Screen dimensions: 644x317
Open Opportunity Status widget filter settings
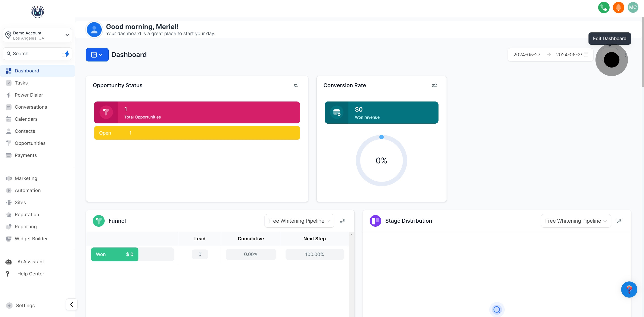(296, 85)
